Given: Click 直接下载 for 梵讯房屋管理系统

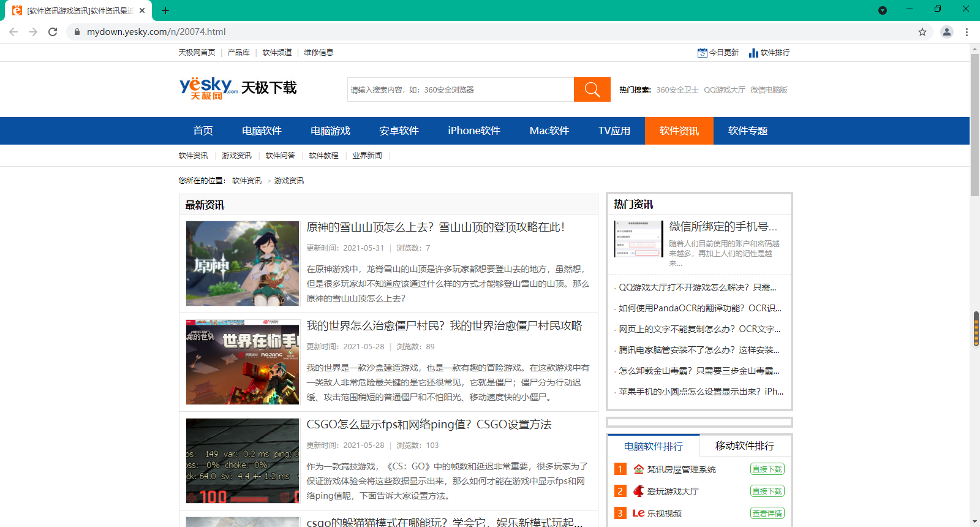Looking at the screenshot, I should (767, 469).
